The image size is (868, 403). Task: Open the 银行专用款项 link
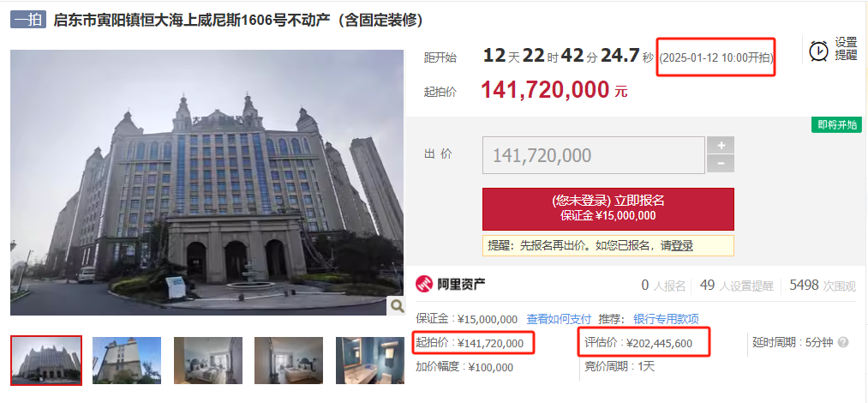click(x=666, y=319)
